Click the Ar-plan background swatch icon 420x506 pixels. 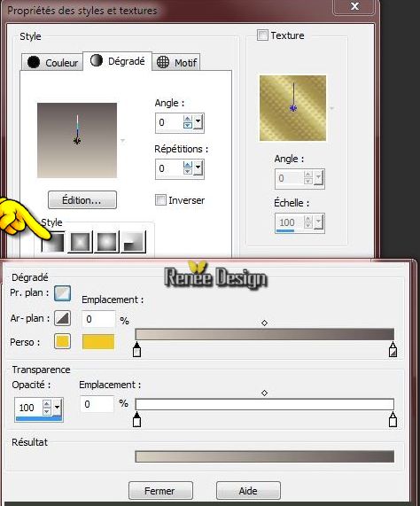(62, 318)
